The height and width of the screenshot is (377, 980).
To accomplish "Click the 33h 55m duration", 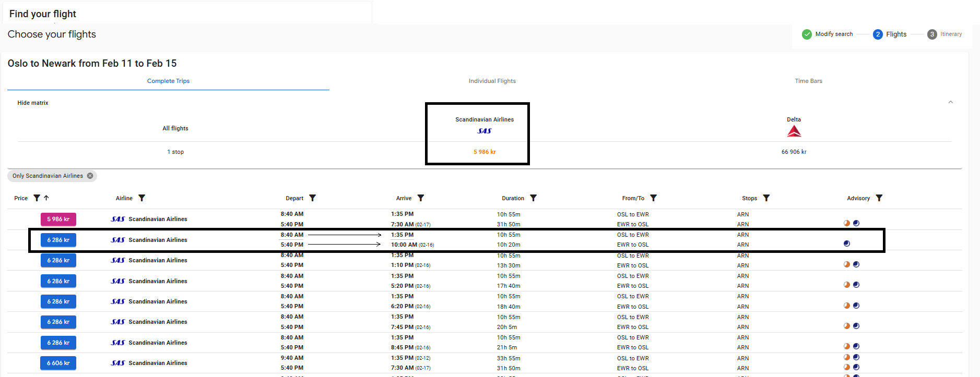I will point(509,358).
